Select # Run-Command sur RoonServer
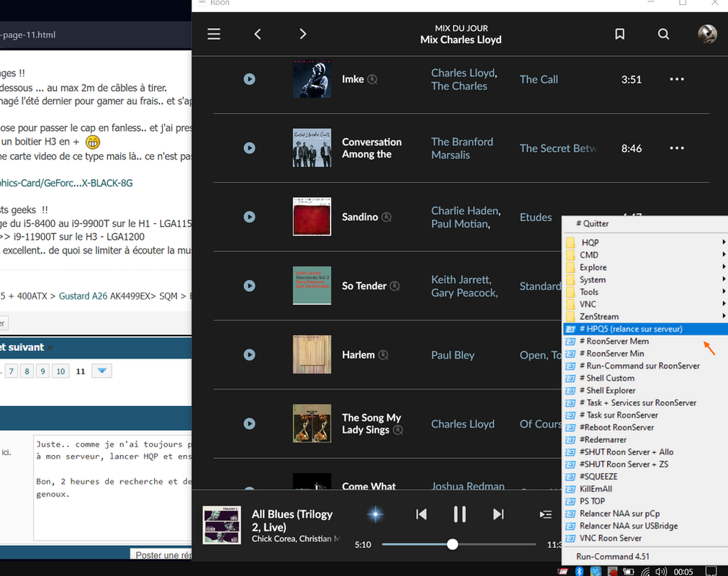Screen dimensions: 728x576 (645, 366)
